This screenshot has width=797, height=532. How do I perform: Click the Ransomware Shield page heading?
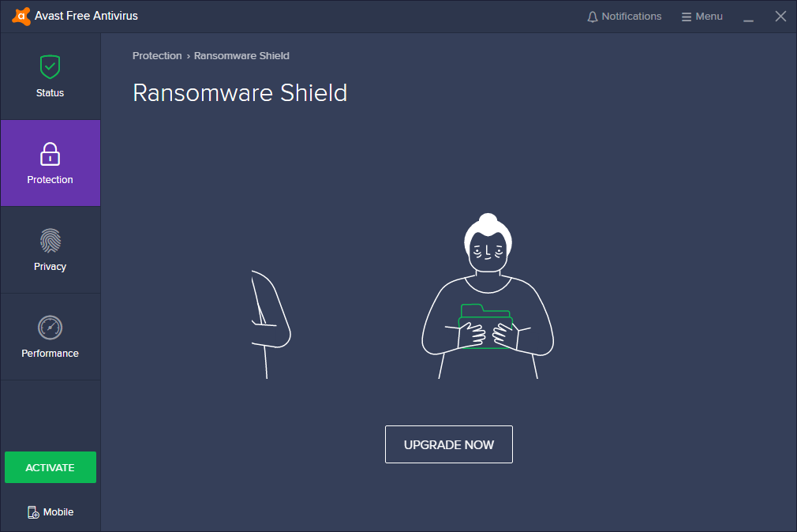pos(240,93)
